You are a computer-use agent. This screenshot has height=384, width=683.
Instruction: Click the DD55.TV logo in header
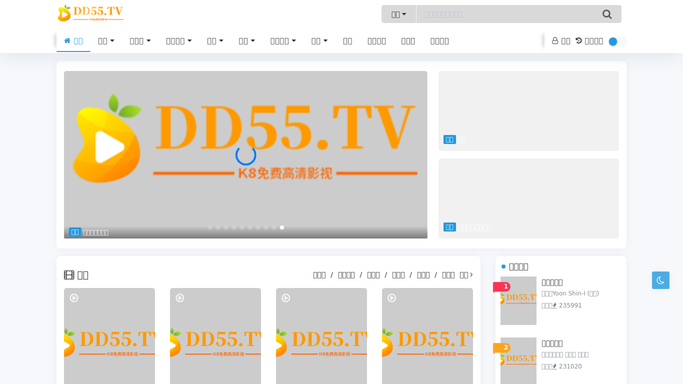(x=91, y=13)
